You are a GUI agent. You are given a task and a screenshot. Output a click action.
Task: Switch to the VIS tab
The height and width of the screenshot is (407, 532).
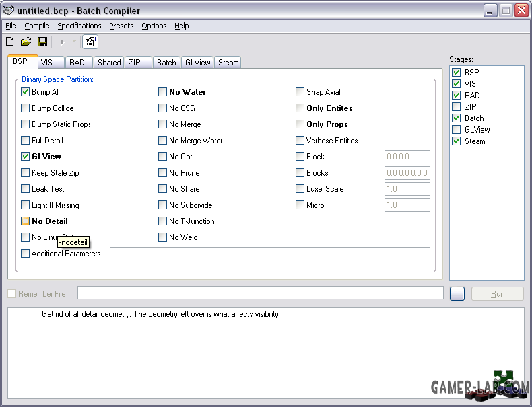[x=51, y=63]
